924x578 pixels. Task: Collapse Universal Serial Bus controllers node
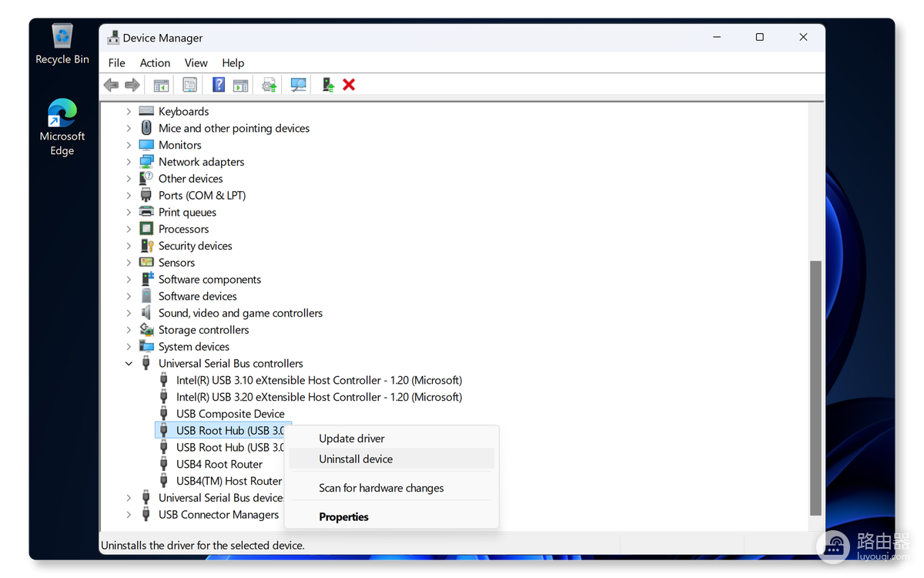(129, 364)
